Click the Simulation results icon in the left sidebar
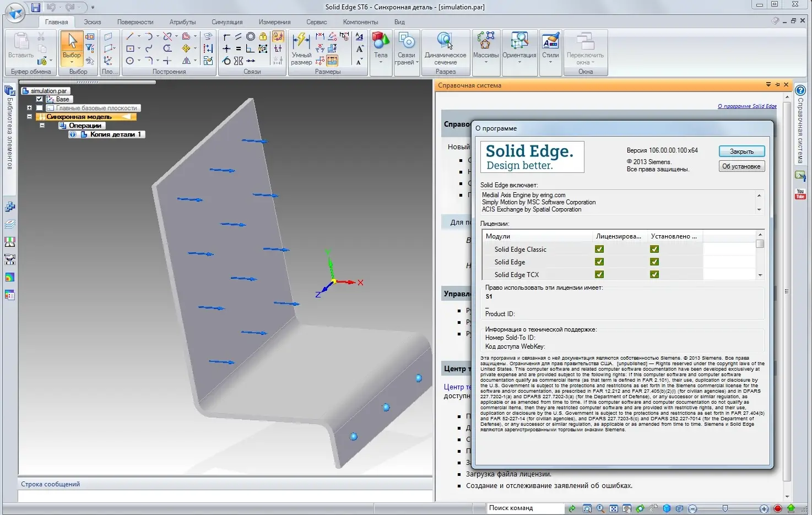Screen dimensions: 812x515 (9, 277)
